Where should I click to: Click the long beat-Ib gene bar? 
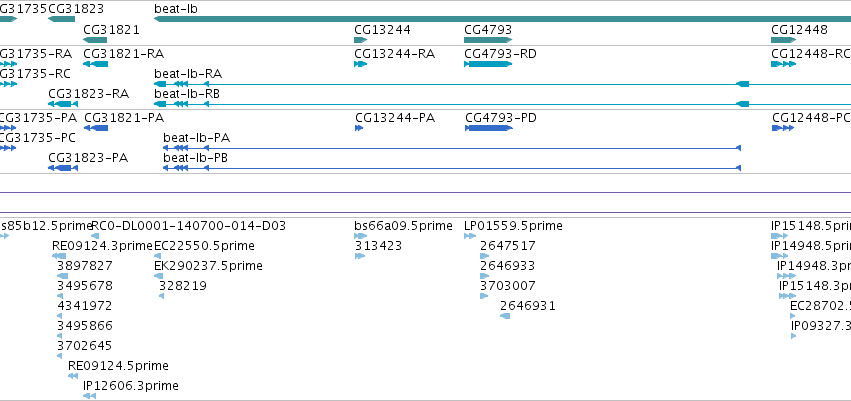click(503, 19)
